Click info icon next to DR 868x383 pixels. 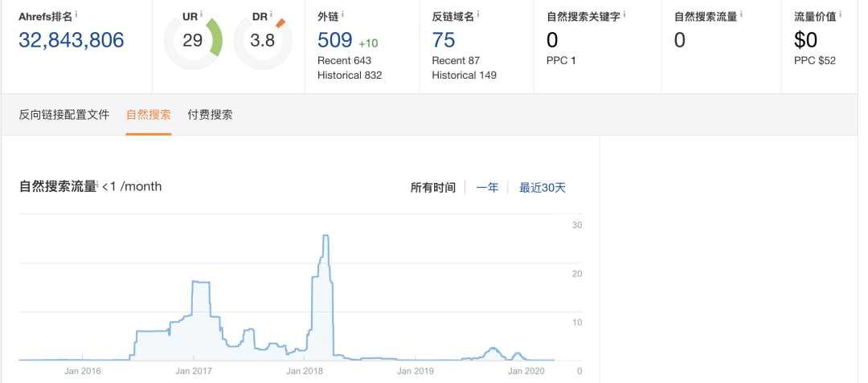[271, 14]
